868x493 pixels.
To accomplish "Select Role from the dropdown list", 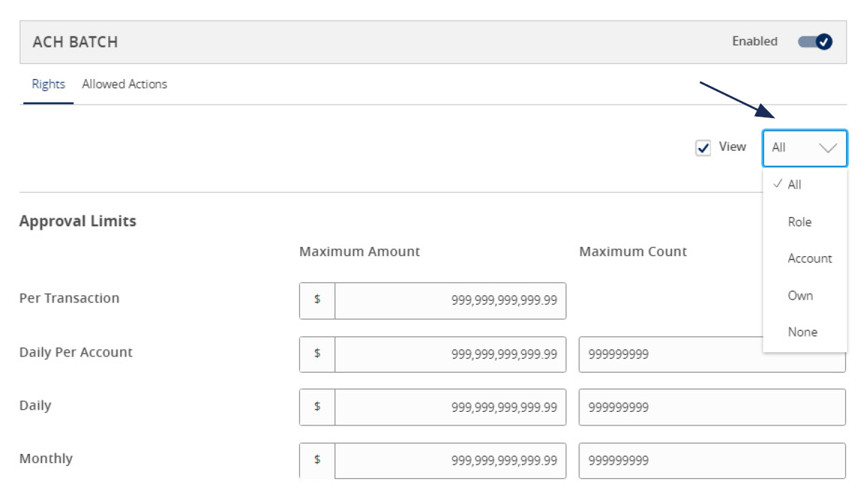I will (800, 221).
